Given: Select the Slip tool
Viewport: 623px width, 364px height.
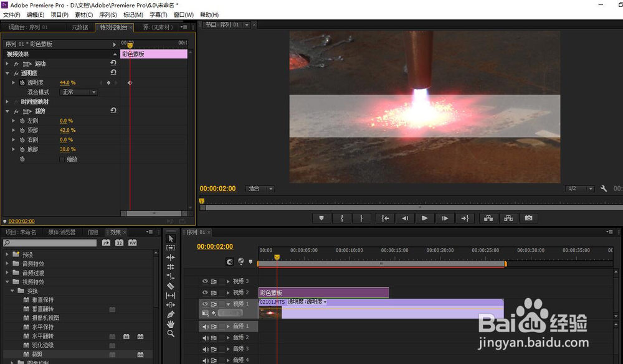Looking at the screenshot, I should click(x=171, y=296).
